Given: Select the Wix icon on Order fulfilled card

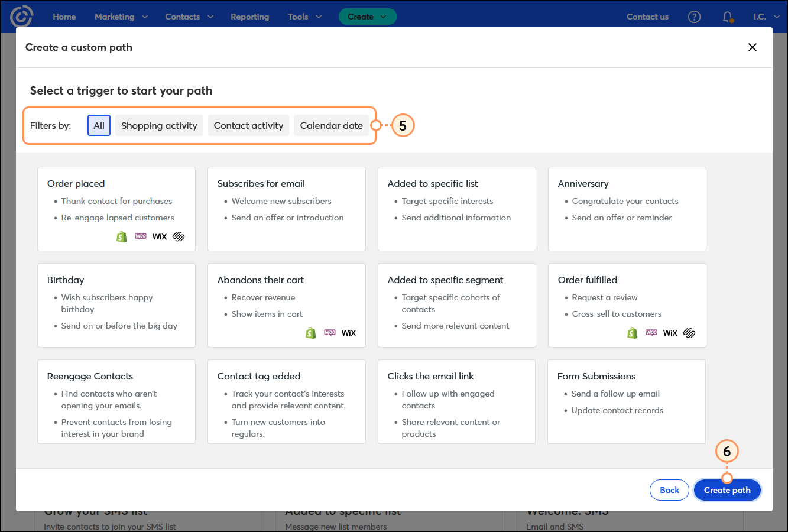Looking at the screenshot, I should pos(670,332).
